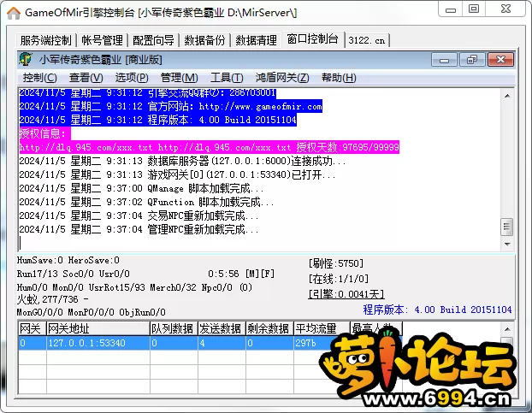Click the 网关 column header
The height and width of the screenshot is (413, 532).
tap(32, 328)
